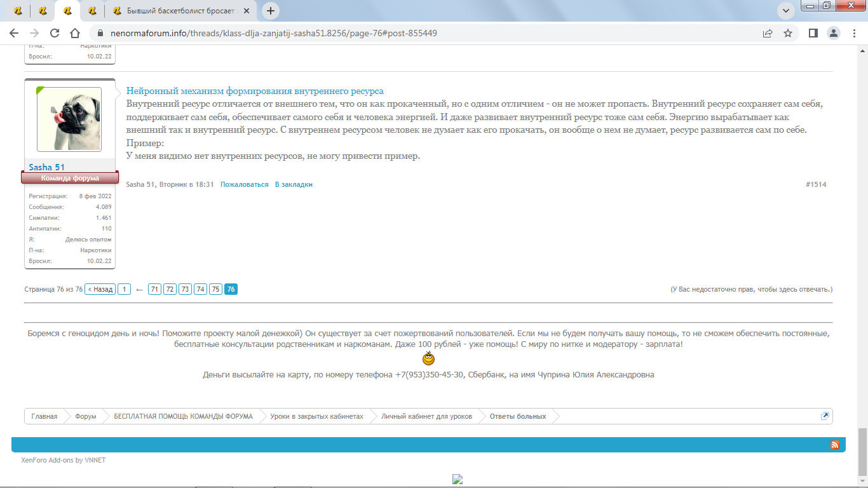Go to the browser home page icon

75,33
